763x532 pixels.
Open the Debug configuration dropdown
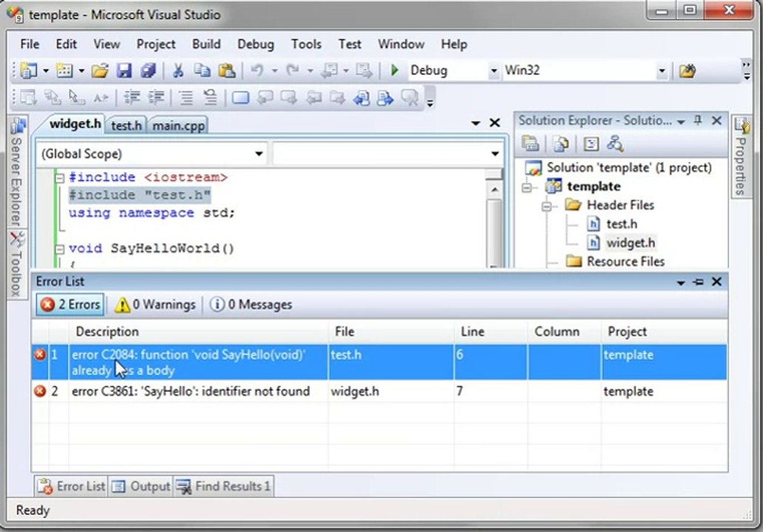(x=494, y=71)
